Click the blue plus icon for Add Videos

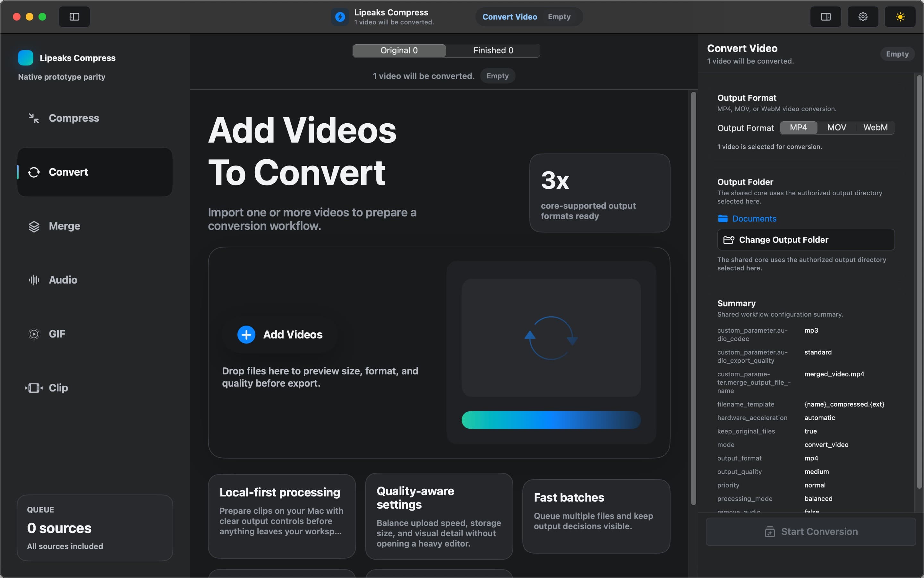(246, 335)
